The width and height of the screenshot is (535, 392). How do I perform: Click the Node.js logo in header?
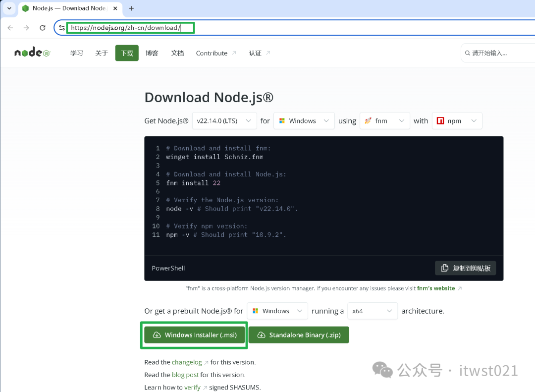coord(32,53)
